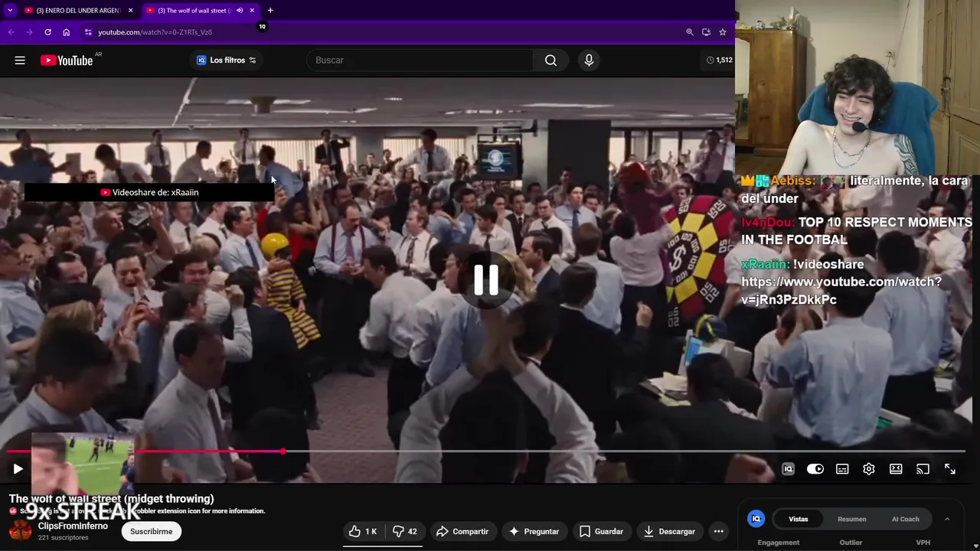Like the video with 1 K
This screenshot has width=980, height=551.
(x=363, y=531)
